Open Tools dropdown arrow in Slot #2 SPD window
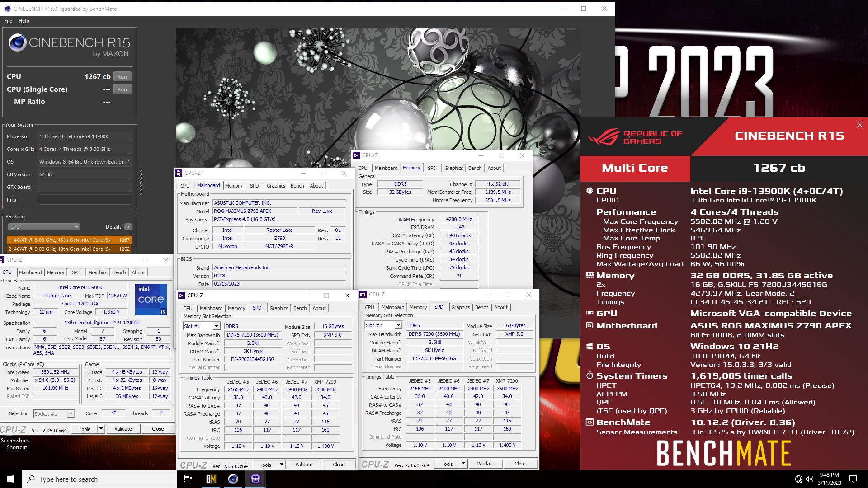Image resolution: width=868 pixels, height=488 pixels. [464, 464]
